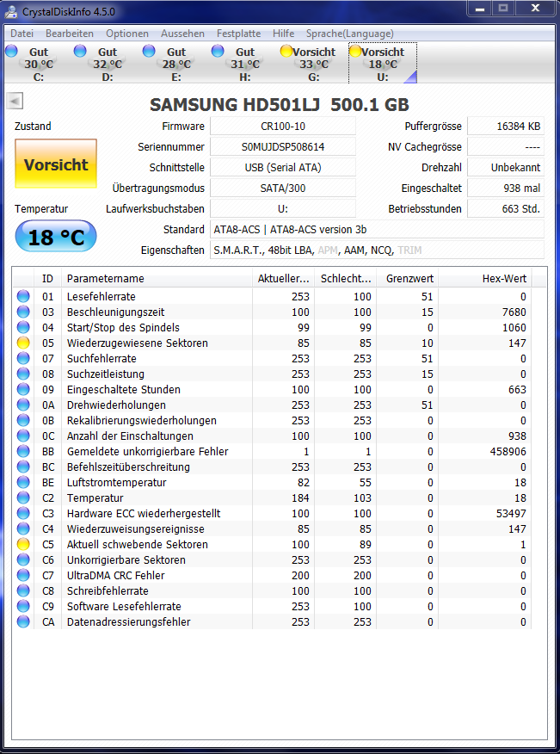This screenshot has height=754, width=560.
Task: Click yellow warning icon for Aktuell schwebende Sektoren
Action: [23, 544]
